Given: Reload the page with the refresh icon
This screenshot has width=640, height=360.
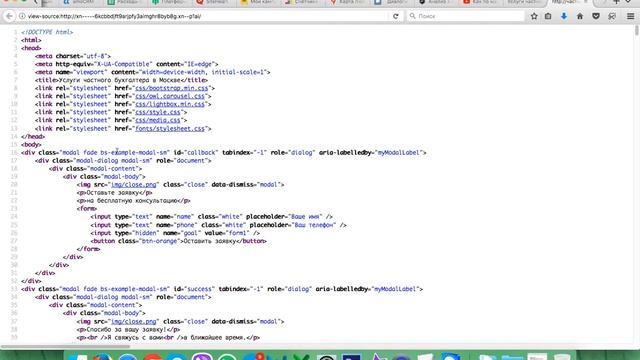Looking at the screenshot, I should point(396,16).
